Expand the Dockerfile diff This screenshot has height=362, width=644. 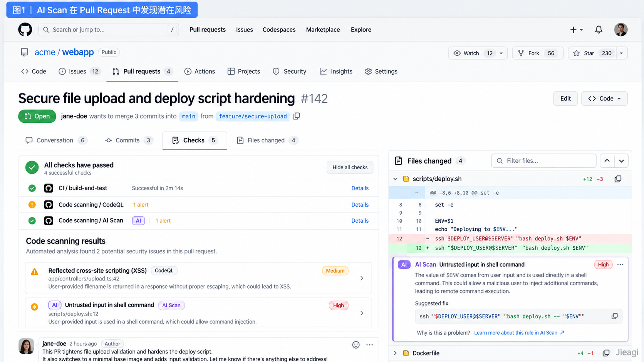click(395, 353)
